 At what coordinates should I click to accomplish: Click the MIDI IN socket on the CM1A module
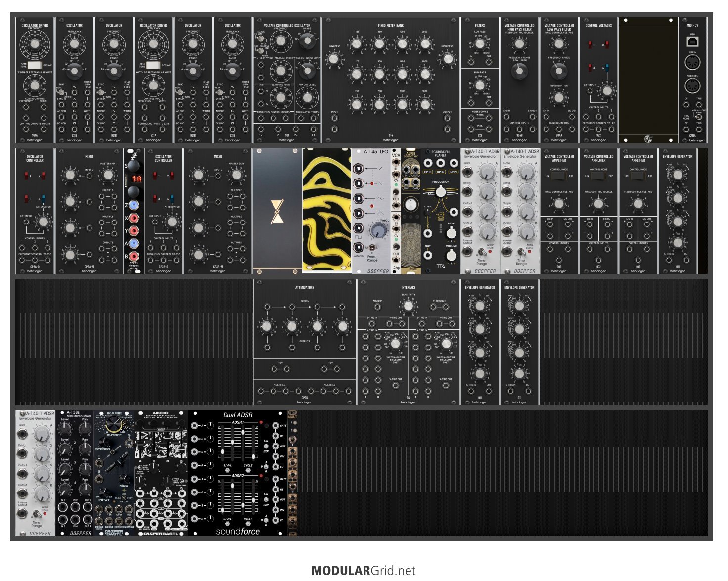692,62
